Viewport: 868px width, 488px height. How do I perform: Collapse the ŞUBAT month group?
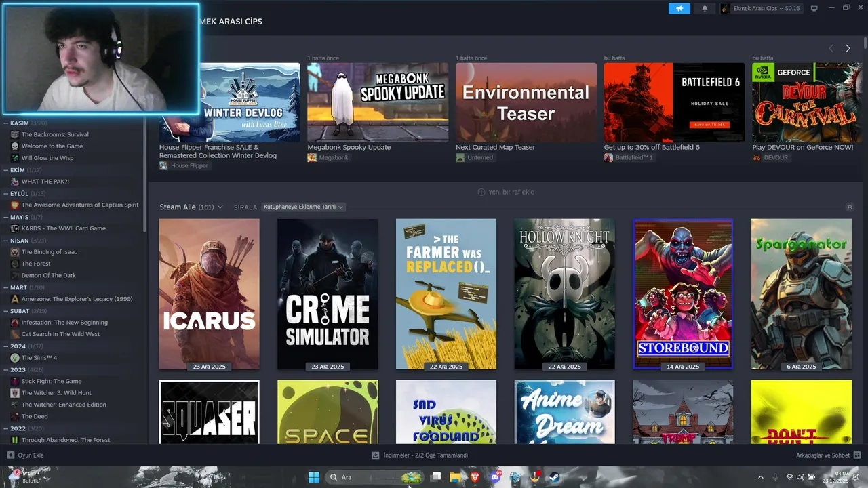pos(5,310)
